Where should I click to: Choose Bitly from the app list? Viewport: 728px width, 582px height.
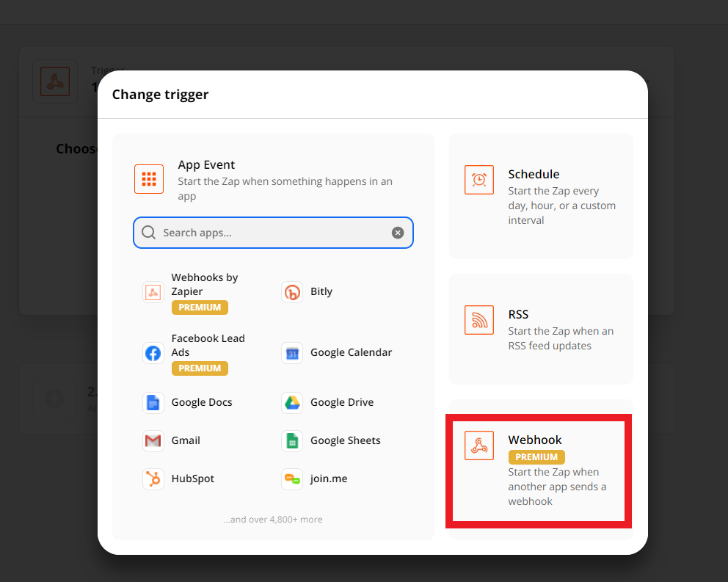pyautogui.click(x=321, y=291)
